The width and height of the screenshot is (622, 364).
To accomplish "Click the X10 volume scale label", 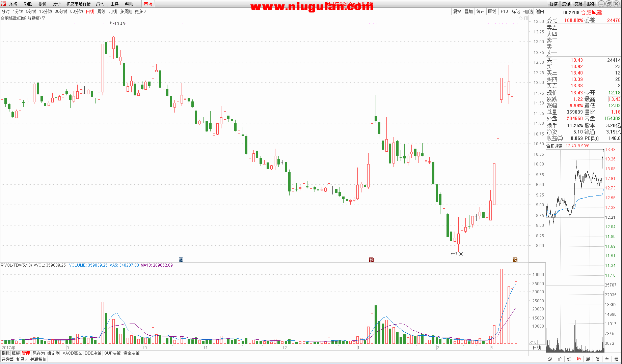I will point(533,342).
